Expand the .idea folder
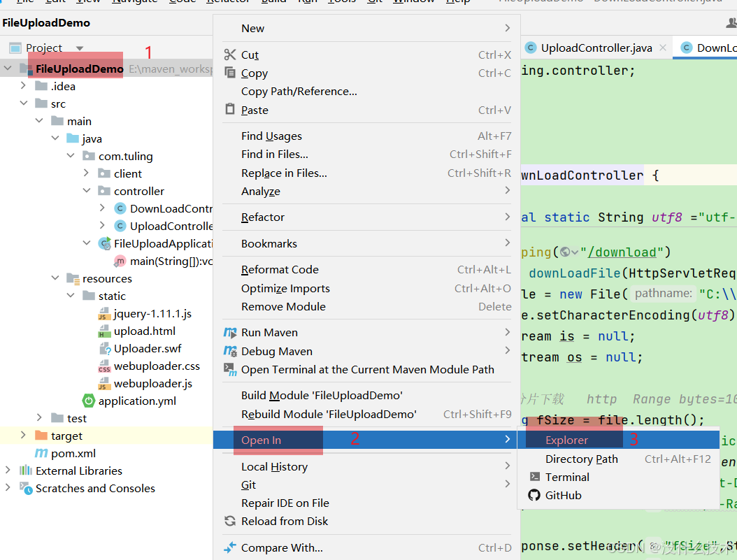737x560 pixels. [x=23, y=85]
